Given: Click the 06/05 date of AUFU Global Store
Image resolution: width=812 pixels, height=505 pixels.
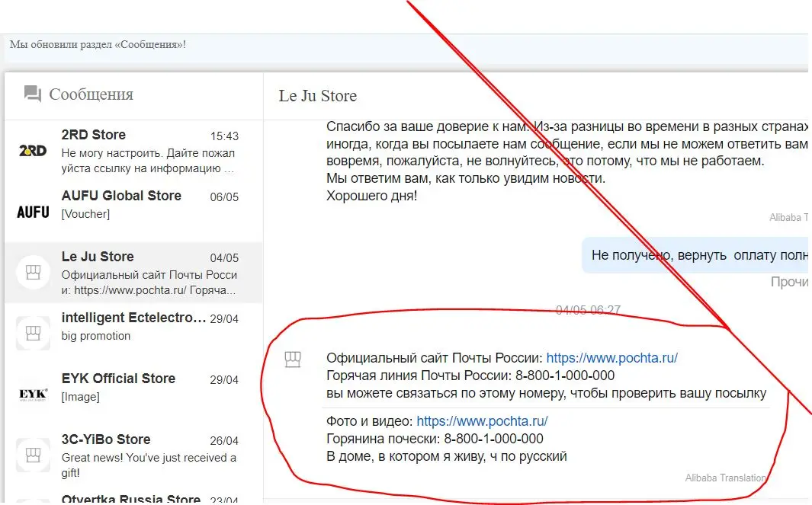Looking at the screenshot, I should (x=224, y=197).
